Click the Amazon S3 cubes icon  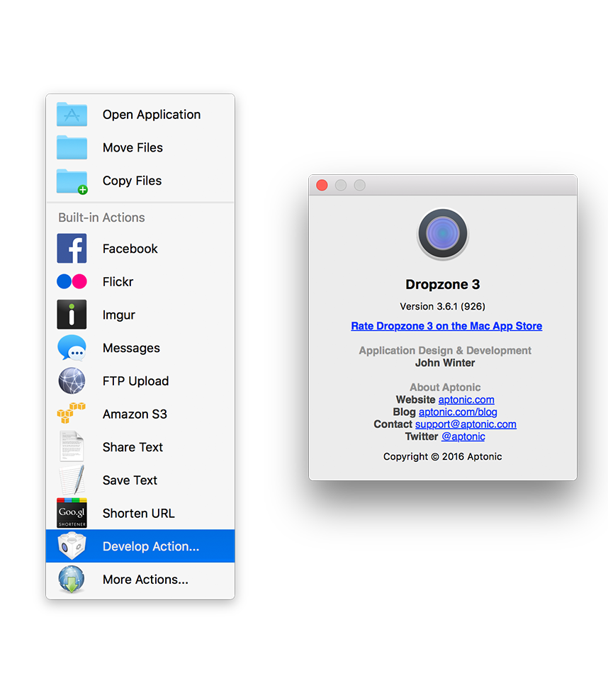(x=71, y=413)
